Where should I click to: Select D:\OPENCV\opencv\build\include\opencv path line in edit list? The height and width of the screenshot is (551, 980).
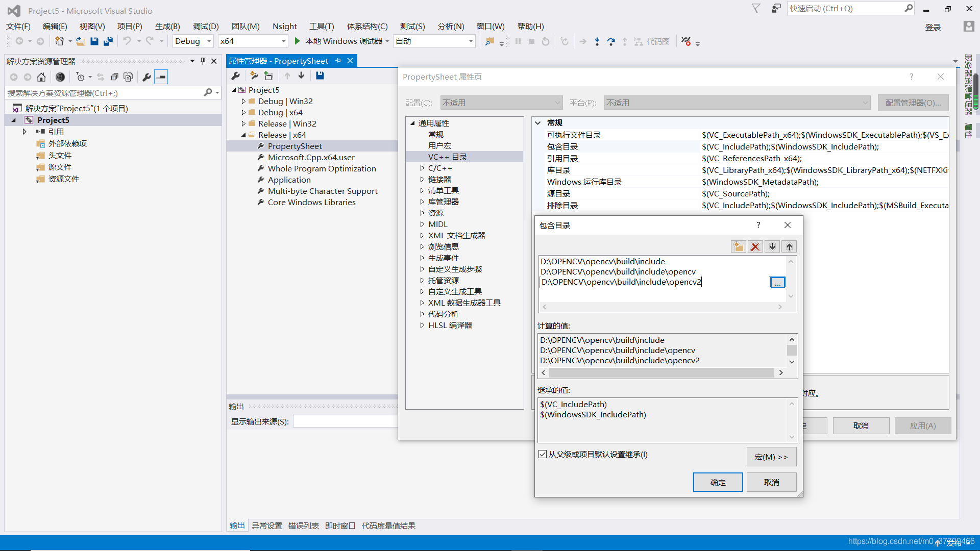[618, 272]
